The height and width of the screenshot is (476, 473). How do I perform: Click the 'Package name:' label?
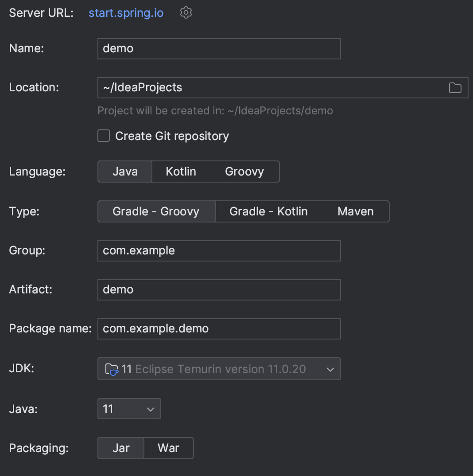pos(50,328)
